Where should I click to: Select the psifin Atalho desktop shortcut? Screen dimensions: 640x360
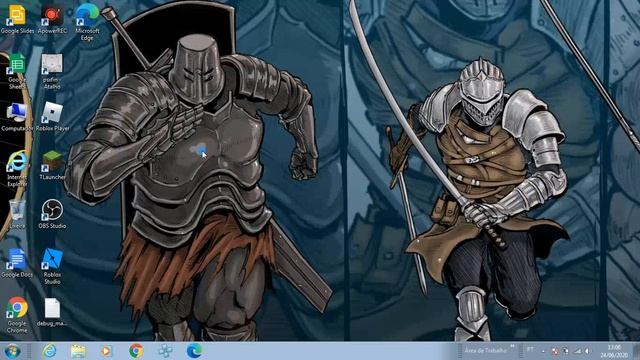[52, 71]
